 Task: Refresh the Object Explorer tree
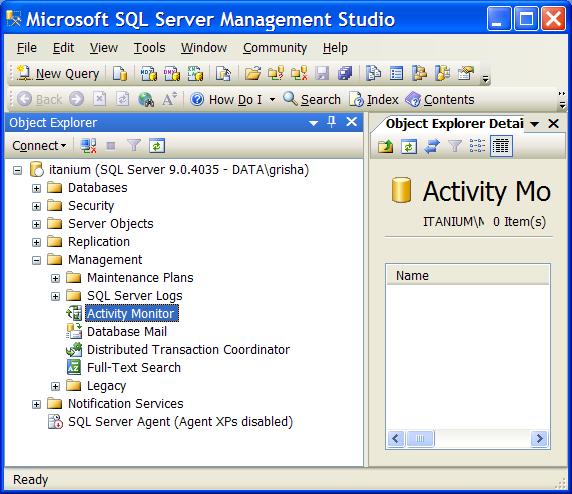pyautogui.click(x=157, y=146)
